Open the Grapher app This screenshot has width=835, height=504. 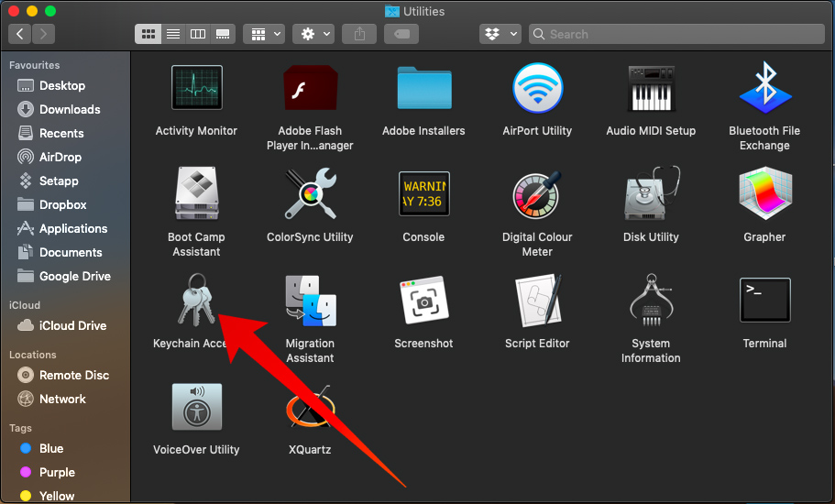tap(764, 193)
